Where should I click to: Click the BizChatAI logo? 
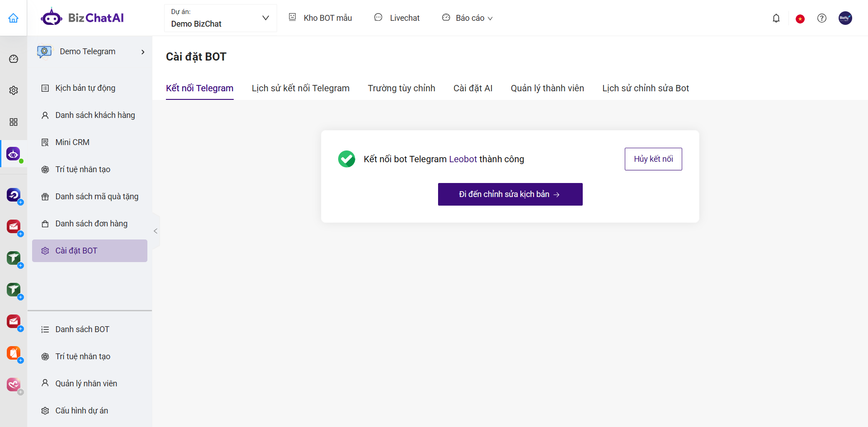82,18
